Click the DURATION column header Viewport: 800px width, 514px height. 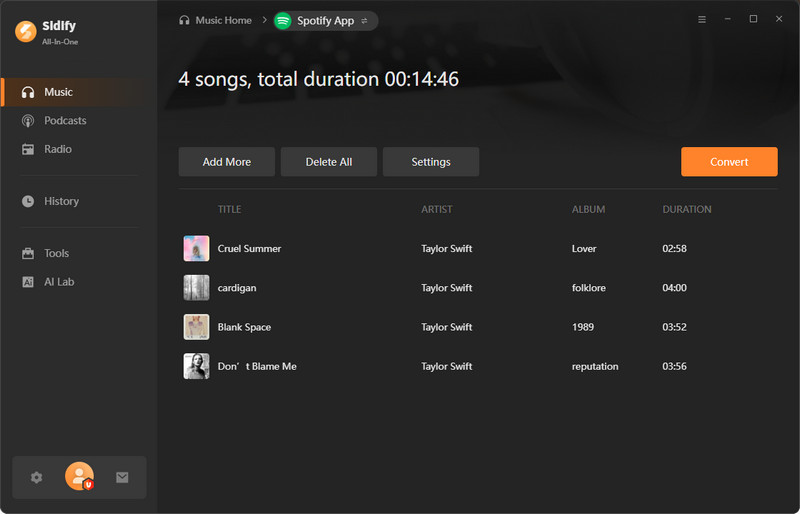[x=687, y=209]
